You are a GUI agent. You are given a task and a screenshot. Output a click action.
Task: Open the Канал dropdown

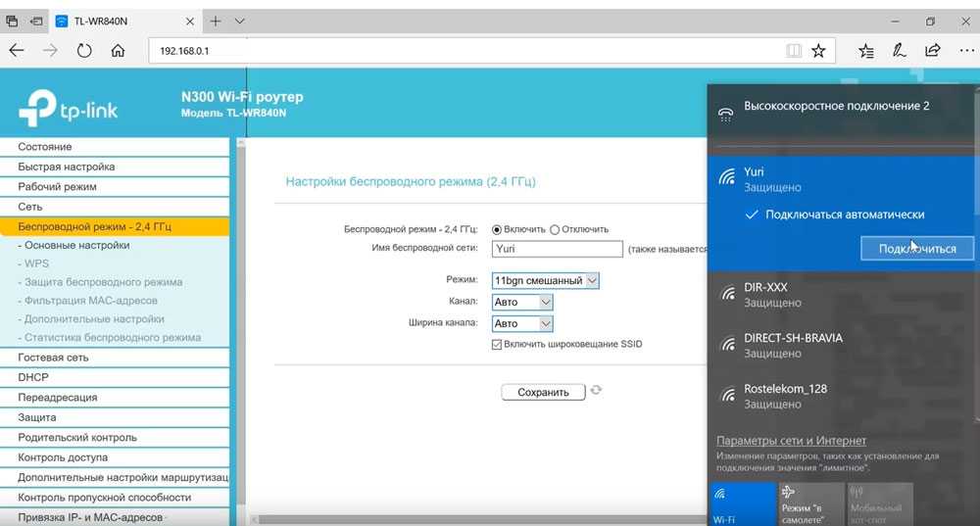(522, 302)
